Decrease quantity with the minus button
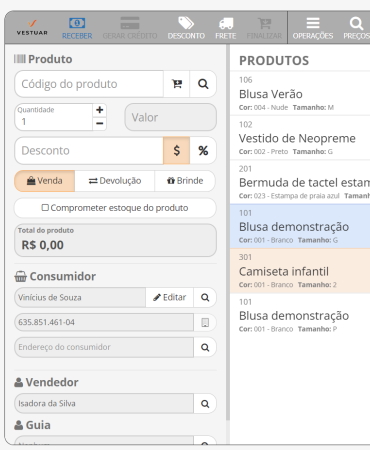The height and width of the screenshot is (450, 370). (99, 124)
